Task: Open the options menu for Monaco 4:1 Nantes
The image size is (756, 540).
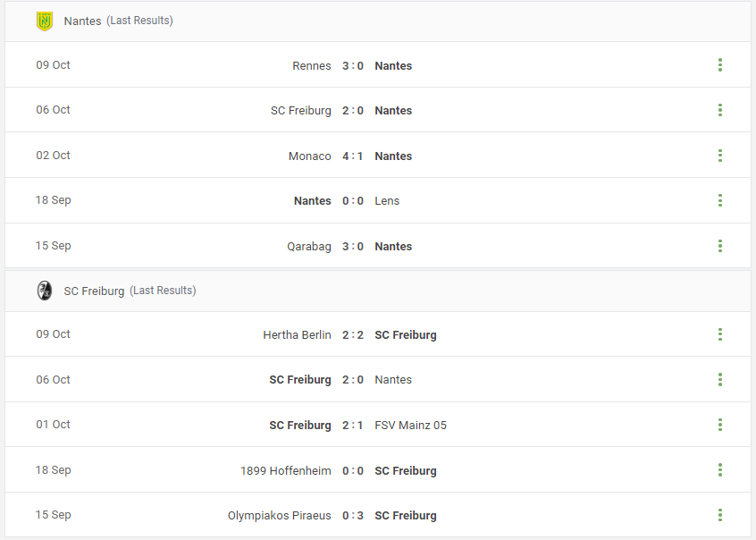Action: (720, 156)
